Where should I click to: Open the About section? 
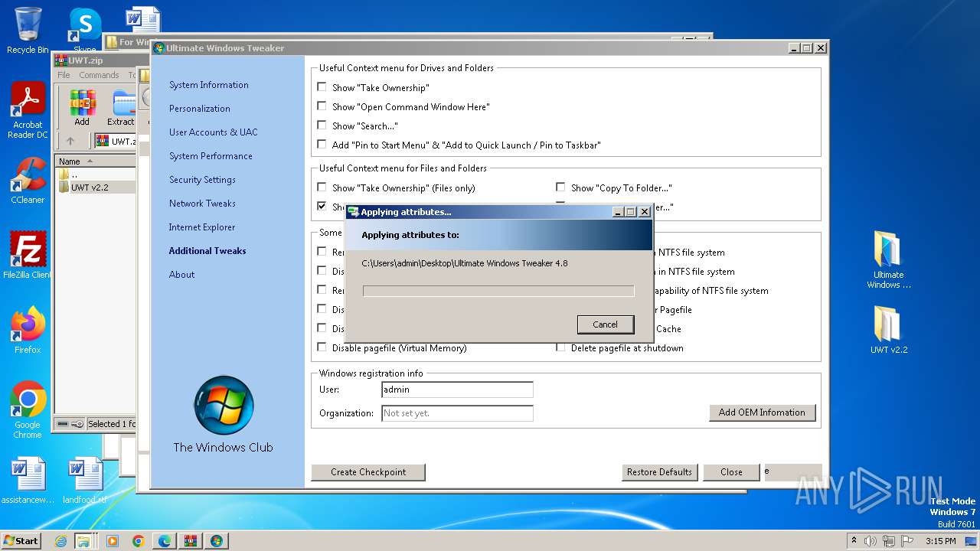pyautogui.click(x=181, y=275)
